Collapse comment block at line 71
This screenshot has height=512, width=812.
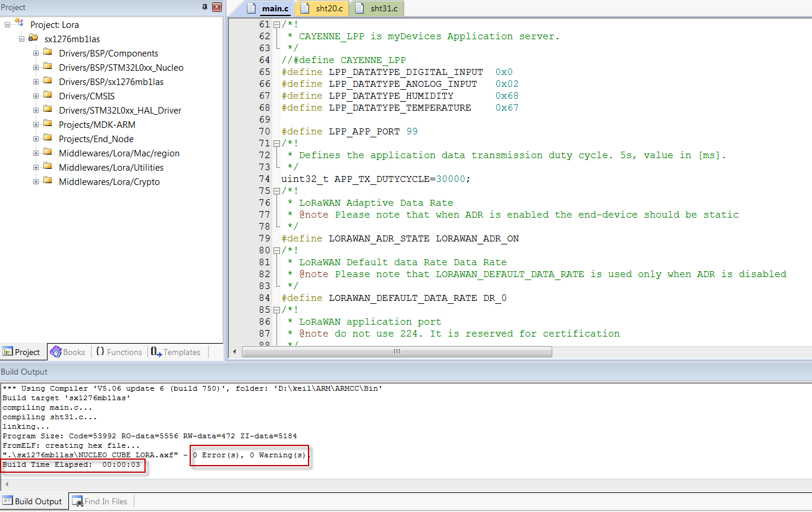click(x=276, y=143)
